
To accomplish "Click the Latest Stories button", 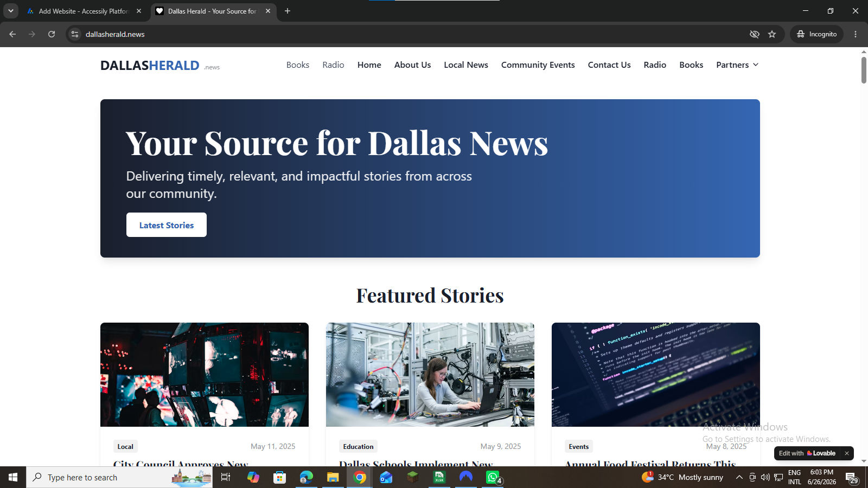I will click(x=167, y=224).
